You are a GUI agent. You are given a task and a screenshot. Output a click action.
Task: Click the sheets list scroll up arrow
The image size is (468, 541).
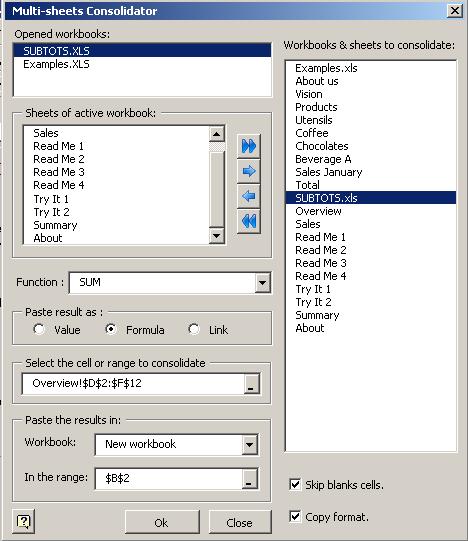[x=217, y=134]
